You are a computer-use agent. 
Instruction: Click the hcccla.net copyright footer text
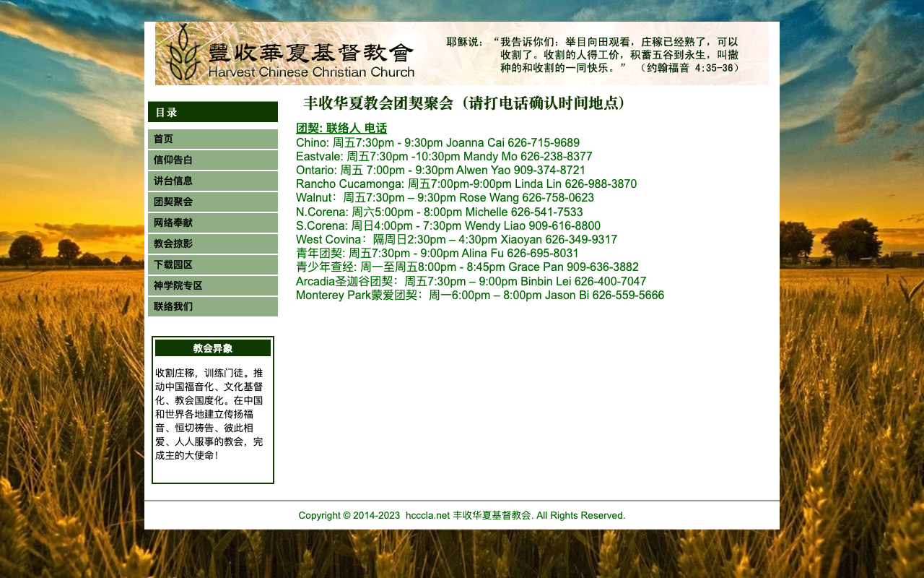(462, 515)
